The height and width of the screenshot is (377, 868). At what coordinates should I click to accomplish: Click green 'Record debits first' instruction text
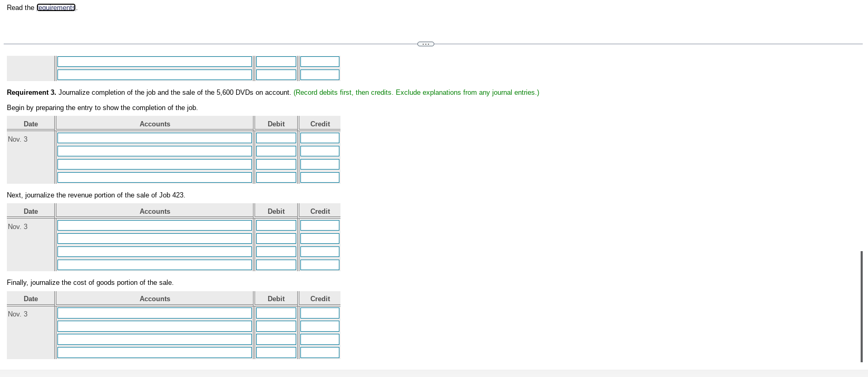(x=416, y=92)
